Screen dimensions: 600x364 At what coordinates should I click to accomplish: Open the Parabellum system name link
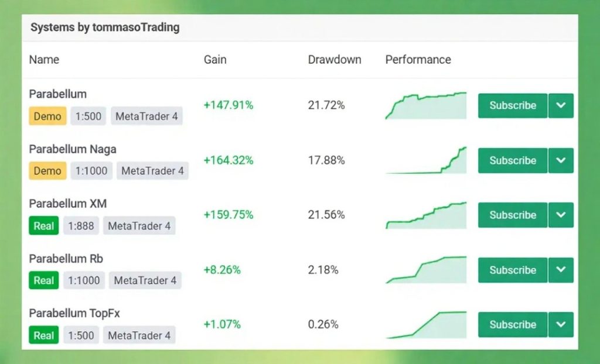(58, 94)
